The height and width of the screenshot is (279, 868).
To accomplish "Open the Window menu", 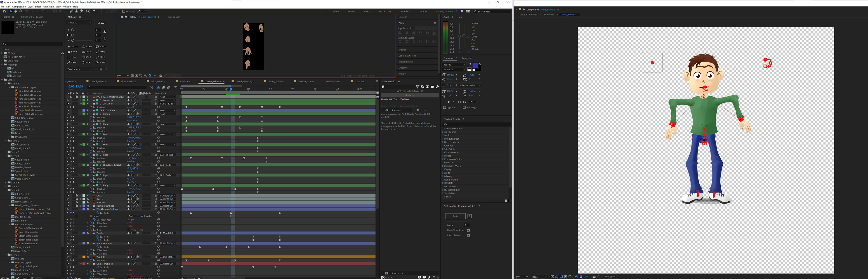I will pos(67,6).
